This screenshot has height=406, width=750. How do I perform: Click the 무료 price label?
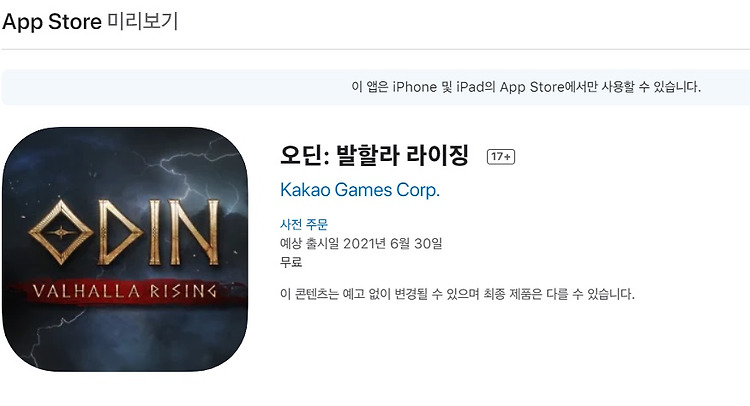291,262
